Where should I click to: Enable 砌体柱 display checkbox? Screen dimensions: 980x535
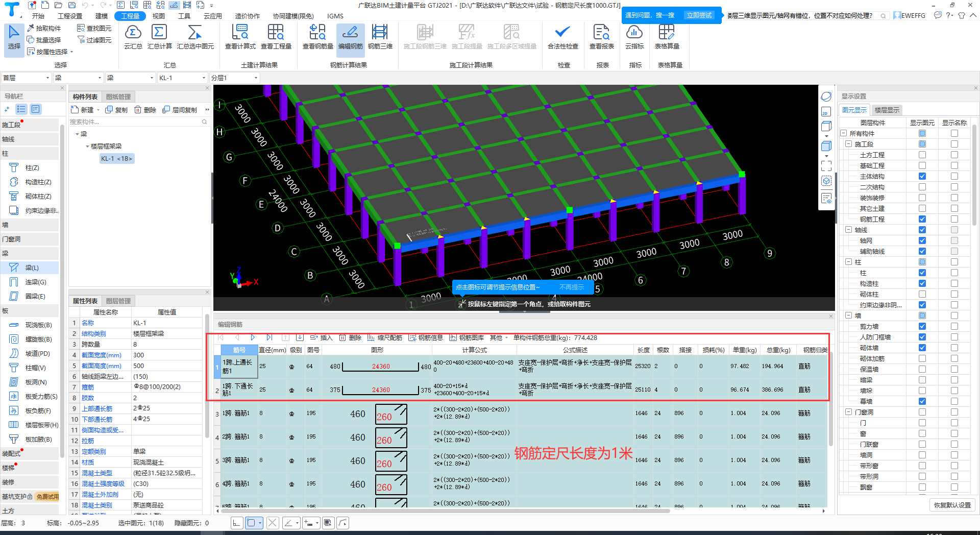pyautogui.click(x=922, y=294)
